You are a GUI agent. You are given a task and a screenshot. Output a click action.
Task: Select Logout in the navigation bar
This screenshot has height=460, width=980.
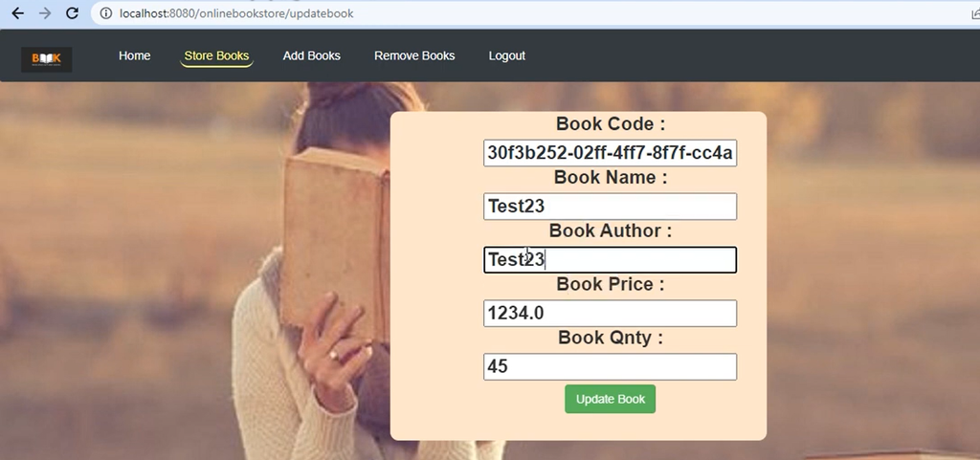(507, 55)
